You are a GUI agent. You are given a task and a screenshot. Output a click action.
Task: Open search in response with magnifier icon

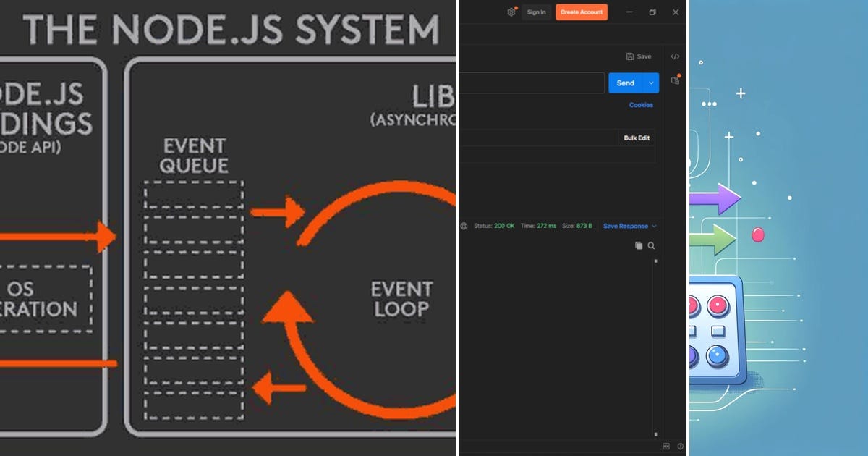[652, 245]
